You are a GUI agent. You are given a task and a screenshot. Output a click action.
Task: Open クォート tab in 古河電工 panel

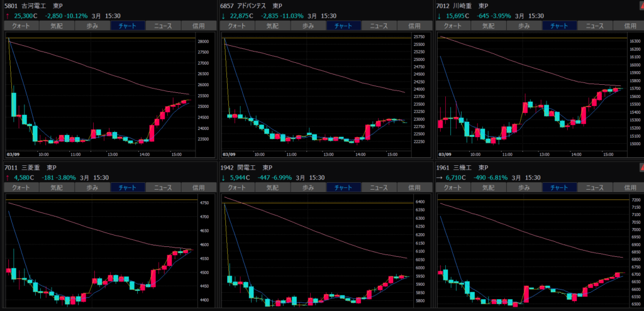click(x=21, y=26)
